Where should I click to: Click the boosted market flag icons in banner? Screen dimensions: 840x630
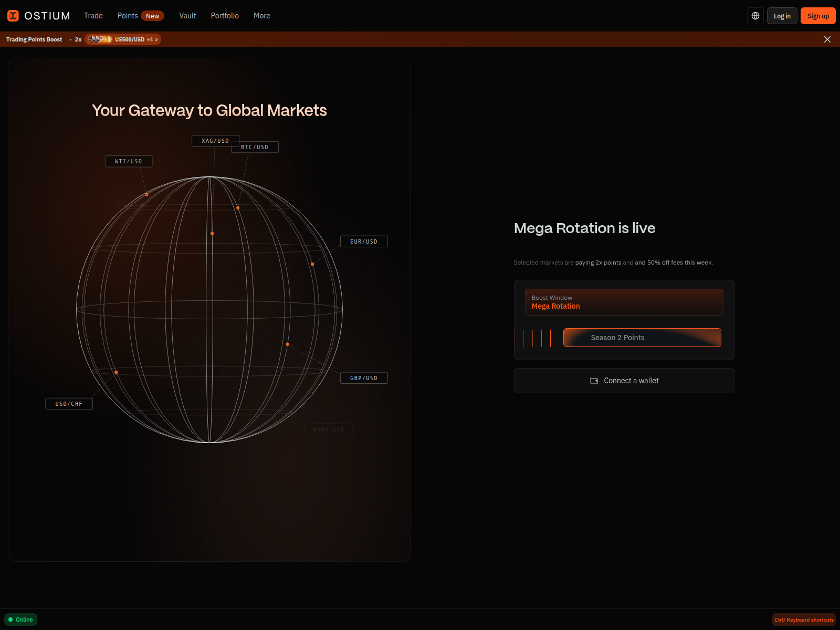point(100,39)
